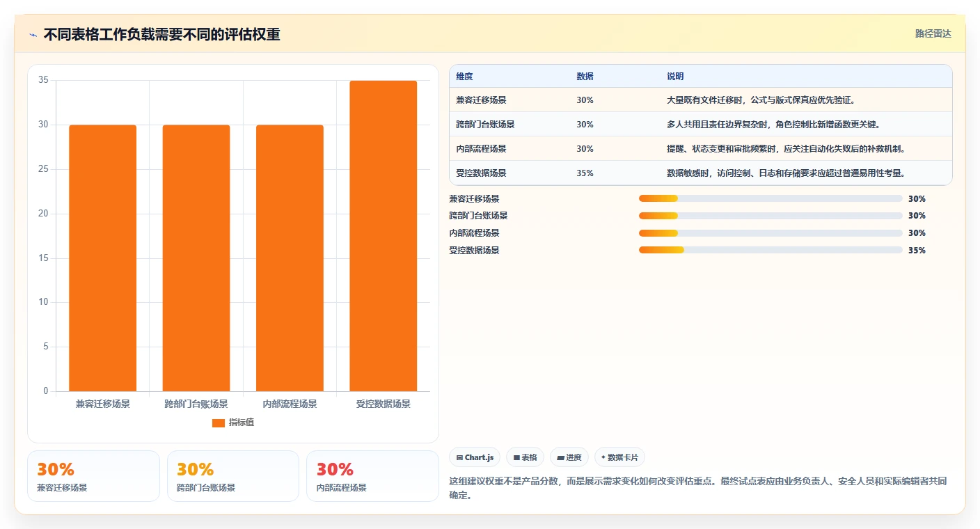Click the 受控数据场景 x-axis label

click(384, 404)
